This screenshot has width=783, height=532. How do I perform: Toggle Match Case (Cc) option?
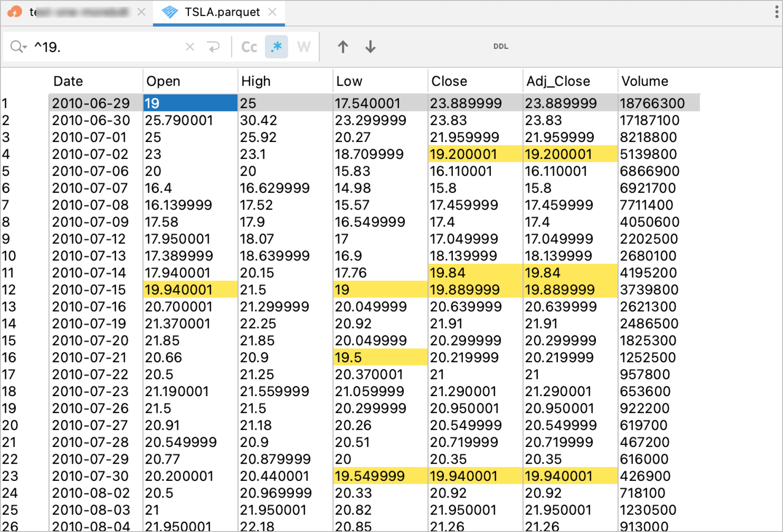tap(249, 47)
